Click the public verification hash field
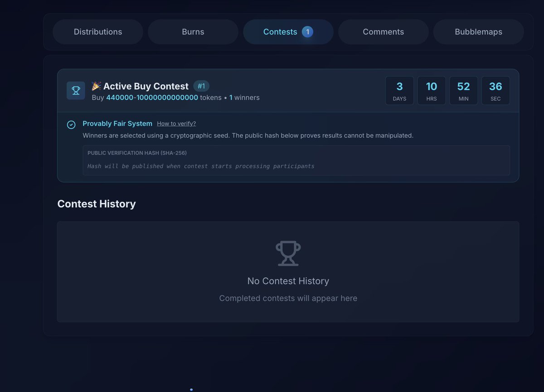Screen dimensions: 544x392 click(296, 160)
